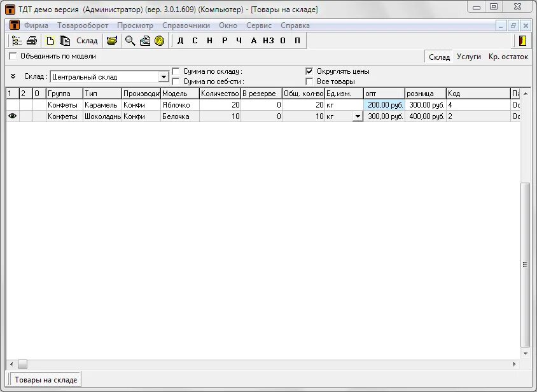Minimize the inner document window

click(x=501, y=25)
